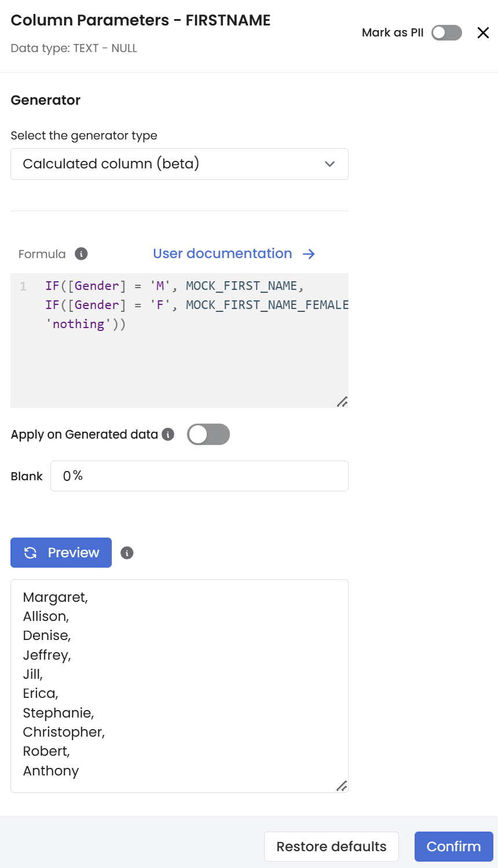Viewport: 498px width, 868px height.
Task: Click the arrow icon after User documentation
Action: pos(309,254)
